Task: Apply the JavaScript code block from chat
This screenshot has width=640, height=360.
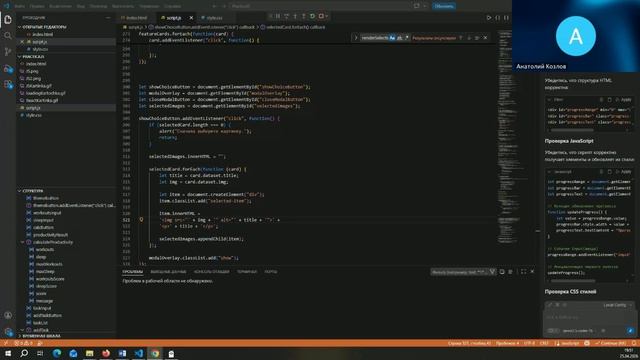Action: point(623,172)
